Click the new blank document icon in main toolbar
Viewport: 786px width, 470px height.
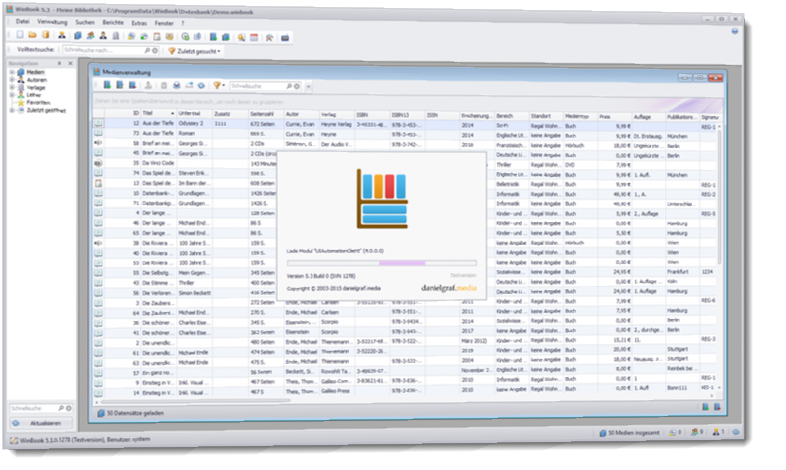click(x=20, y=35)
